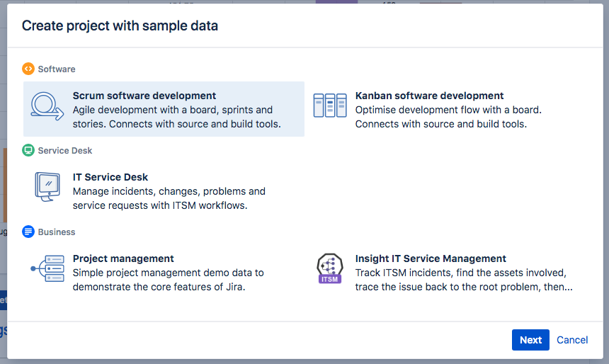Click the IT Service Desk monitor icon
Image resolution: width=609 pixels, height=364 pixels.
click(x=47, y=187)
